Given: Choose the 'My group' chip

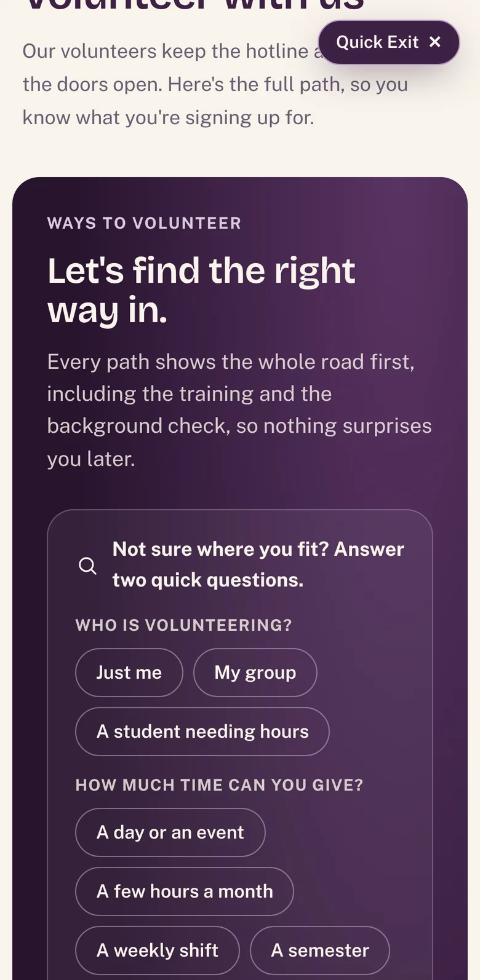Looking at the screenshot, I should (255, 673).
